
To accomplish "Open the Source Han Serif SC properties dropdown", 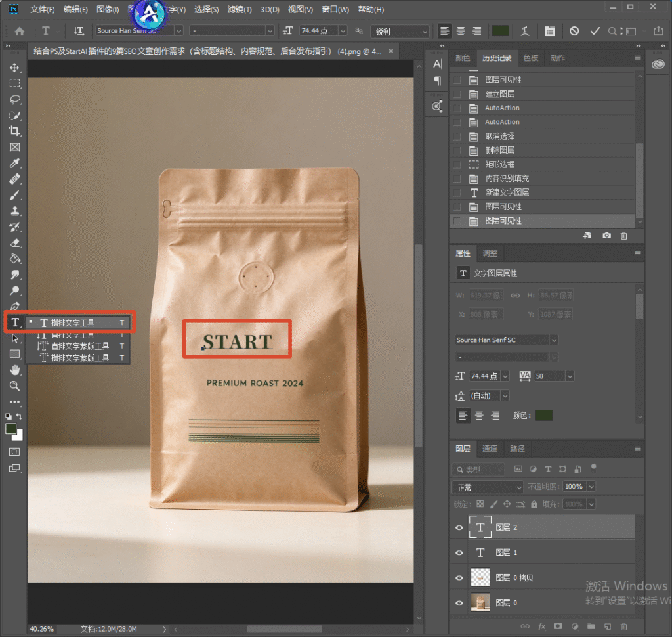I will click(x=506, y=340).
